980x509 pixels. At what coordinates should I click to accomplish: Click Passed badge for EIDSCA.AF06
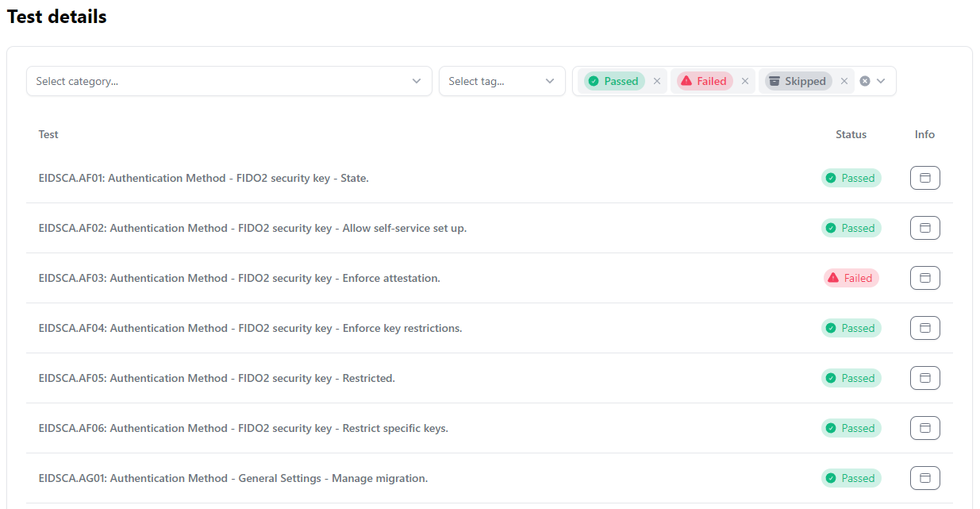click(851, 428)
